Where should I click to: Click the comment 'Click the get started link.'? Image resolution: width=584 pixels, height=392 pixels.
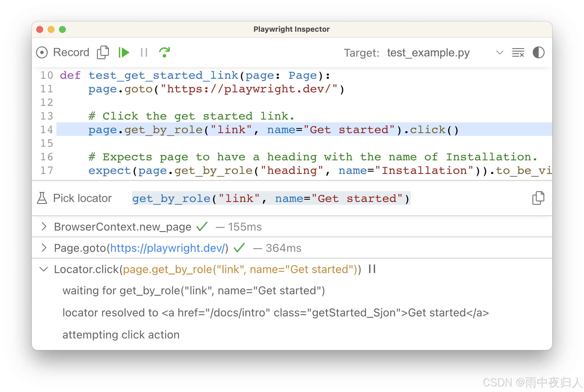pos(191,116)
